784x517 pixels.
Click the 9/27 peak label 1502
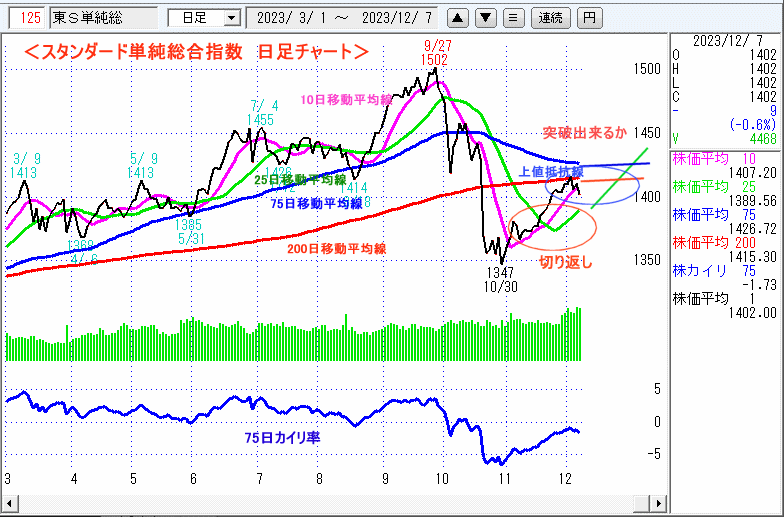434,60
